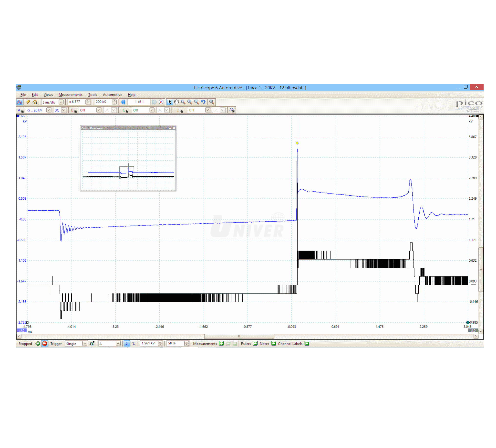Click the zoom in magnifier icon
This screenshot has width=496, height=448.
(190, 102)
